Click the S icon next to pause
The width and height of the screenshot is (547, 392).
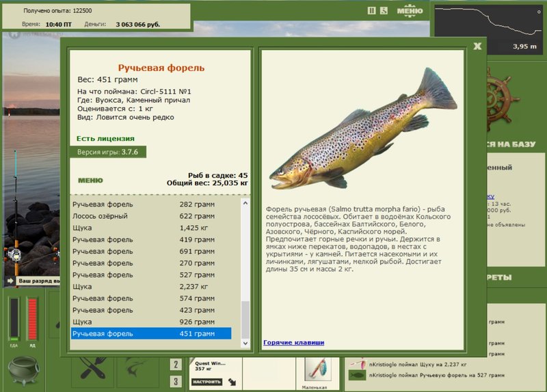(384, 10)
